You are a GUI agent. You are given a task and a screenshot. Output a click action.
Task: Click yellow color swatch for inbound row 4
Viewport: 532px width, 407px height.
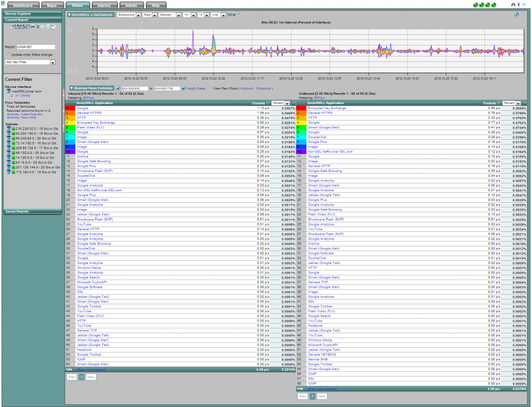70,123
